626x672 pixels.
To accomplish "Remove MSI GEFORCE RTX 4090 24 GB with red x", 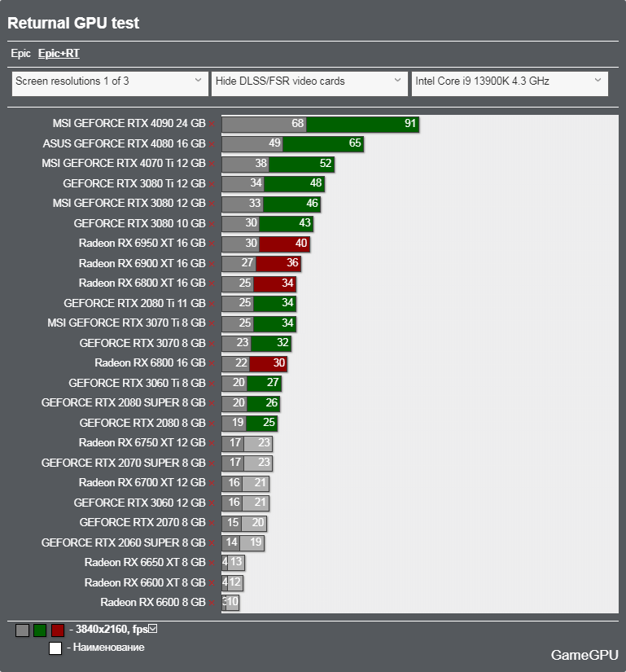I will [x=212, y=124].
